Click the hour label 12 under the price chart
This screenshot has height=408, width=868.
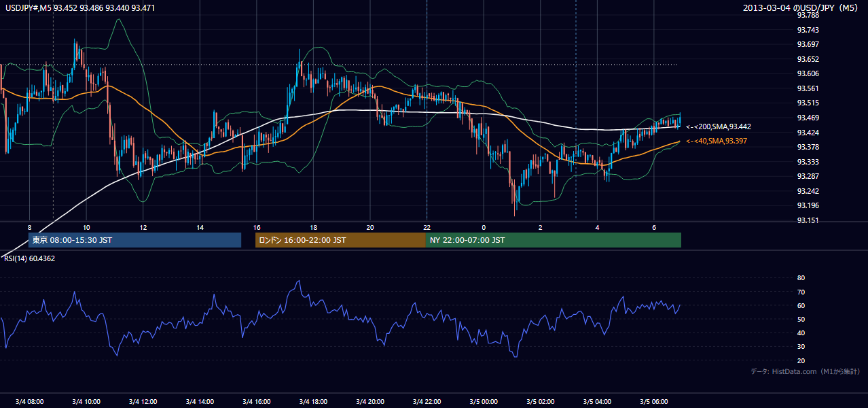coord(143,227)
